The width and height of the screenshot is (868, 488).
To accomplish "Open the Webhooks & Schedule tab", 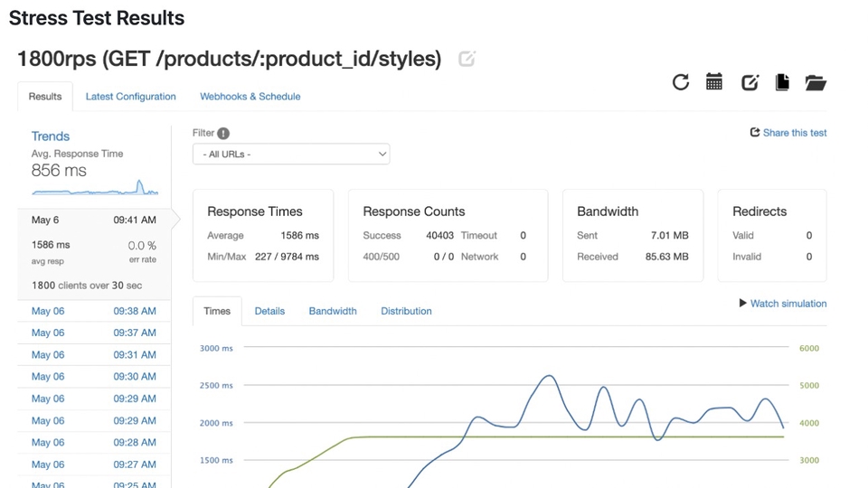I will (250, 97).
